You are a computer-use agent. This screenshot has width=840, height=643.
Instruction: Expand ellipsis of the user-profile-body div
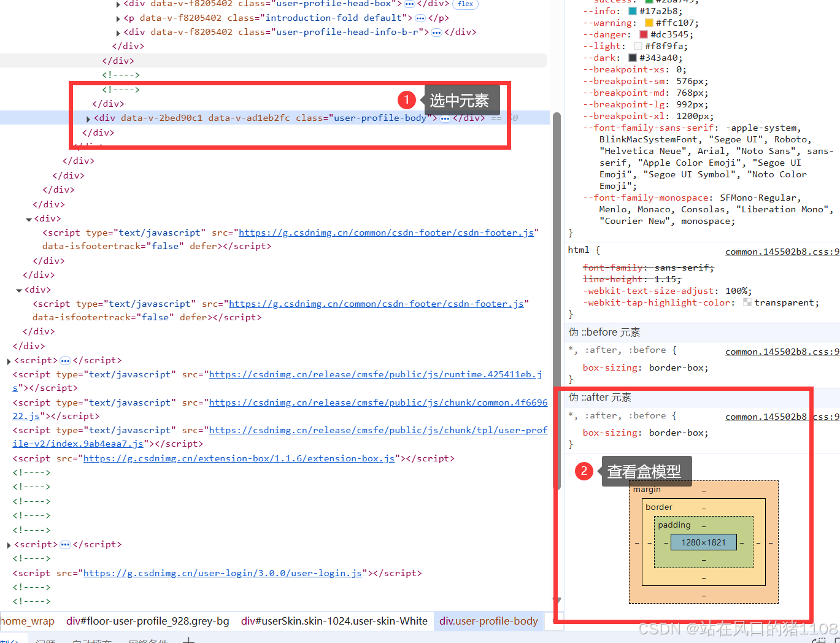(x=445, y=118)
